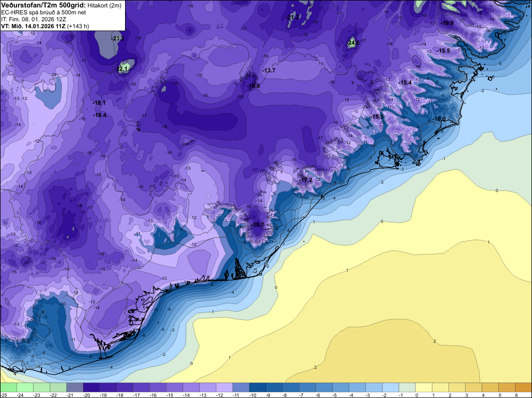Click the "-24.5" temperature label on the map

(x=353, y=43)
